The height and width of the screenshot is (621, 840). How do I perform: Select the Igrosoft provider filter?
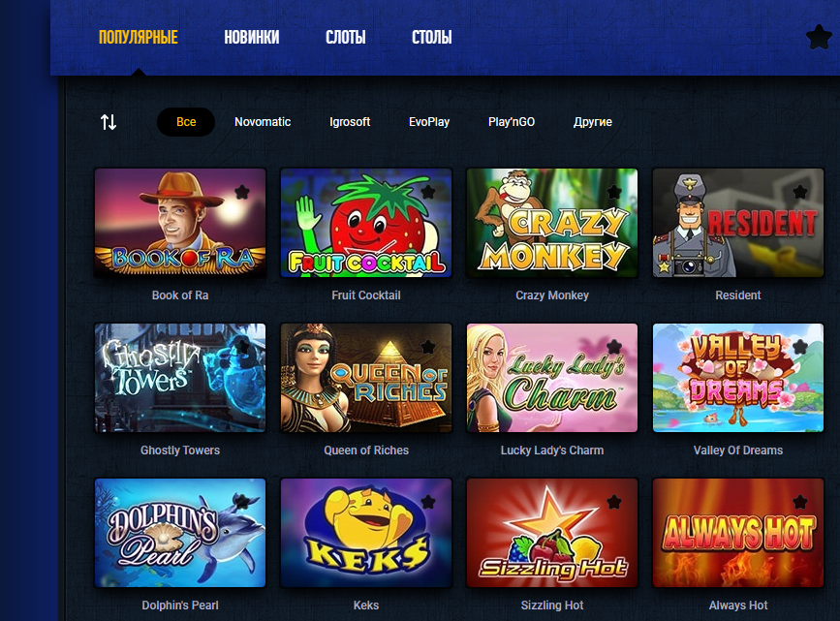coord(350,122)
